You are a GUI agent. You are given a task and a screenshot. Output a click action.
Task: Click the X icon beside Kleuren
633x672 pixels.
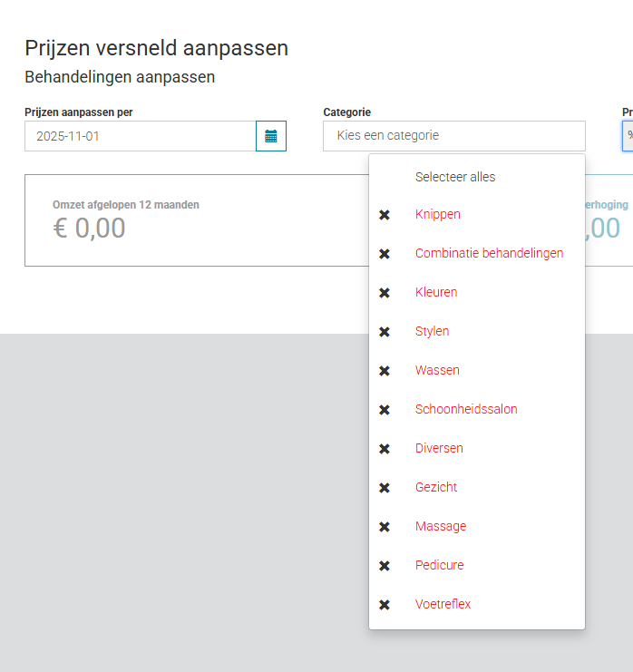coord(385,293)
